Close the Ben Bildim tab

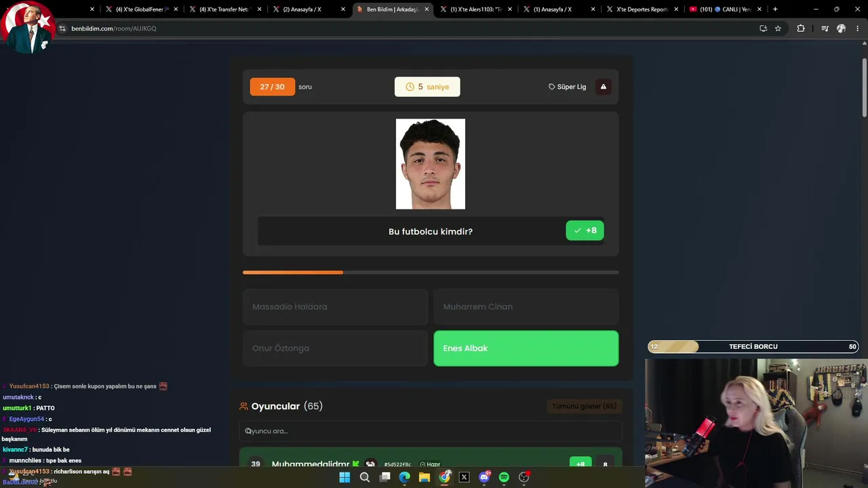tap(427, 9)
